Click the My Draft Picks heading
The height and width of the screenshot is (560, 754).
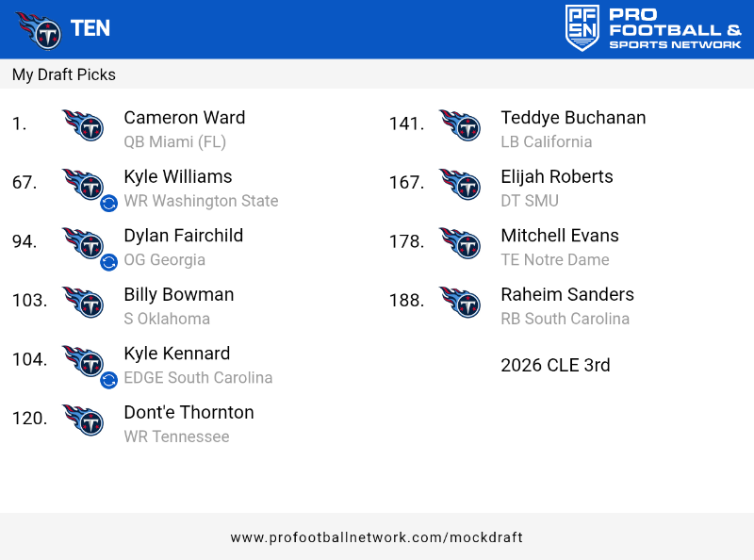click(x=64, y=74)
